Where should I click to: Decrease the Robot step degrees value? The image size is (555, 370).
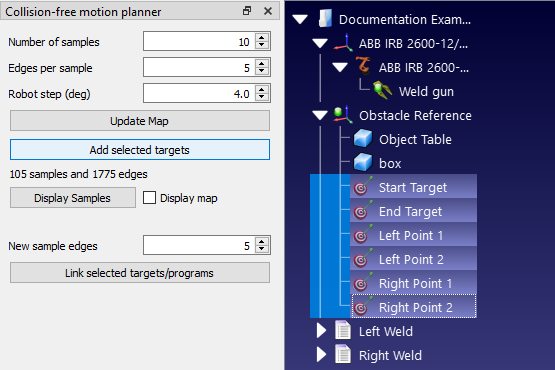pyautogui.click(x=262, y=97)
